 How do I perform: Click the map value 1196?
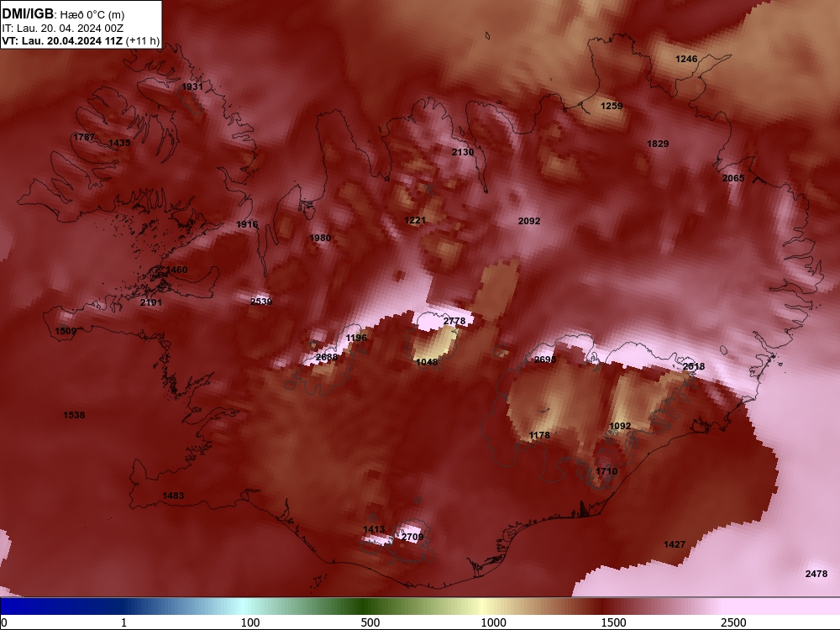point(356,338)
